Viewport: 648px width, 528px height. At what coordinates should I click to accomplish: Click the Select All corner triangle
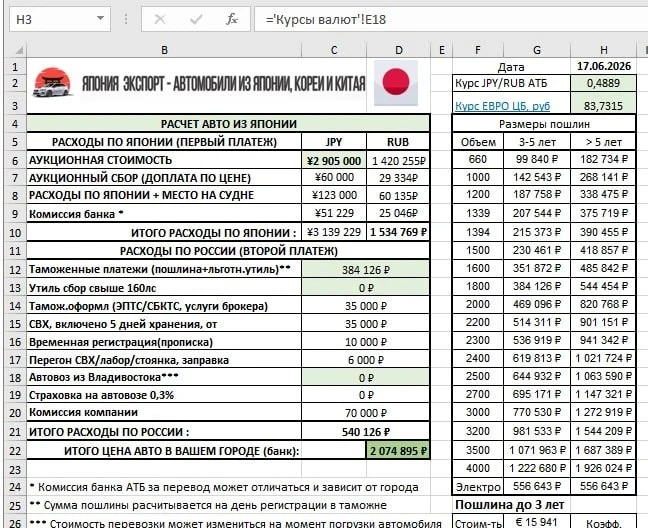(19, 50)
